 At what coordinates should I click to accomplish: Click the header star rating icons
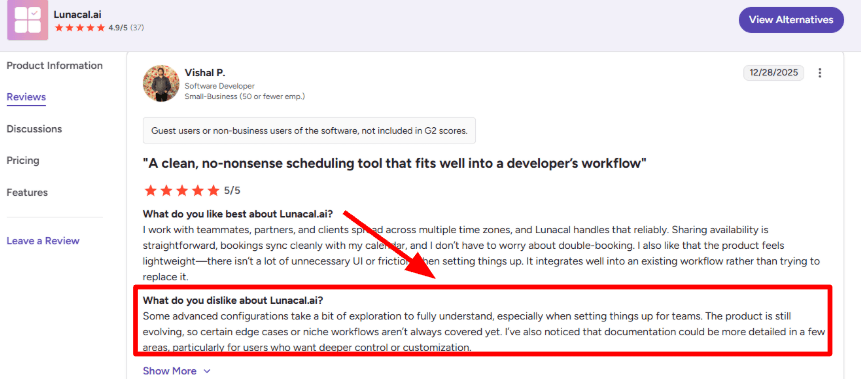80,27
